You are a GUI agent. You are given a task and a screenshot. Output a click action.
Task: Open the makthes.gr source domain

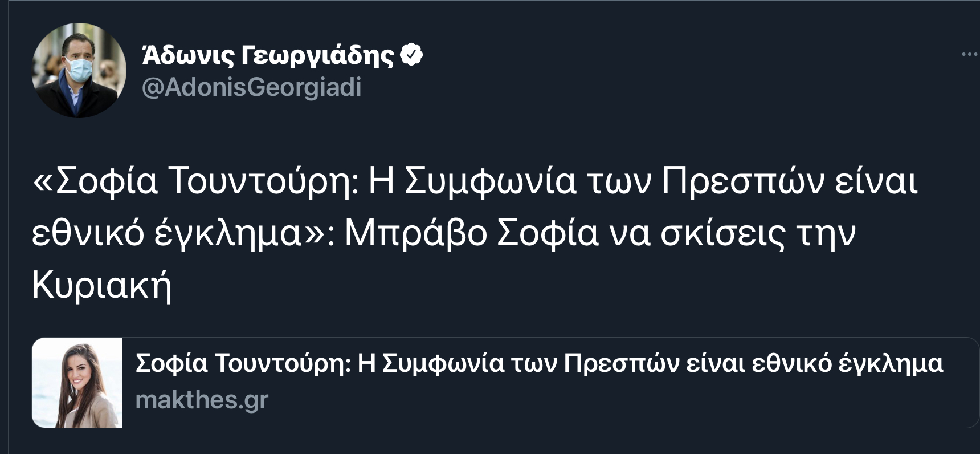[x=202, y=400]
